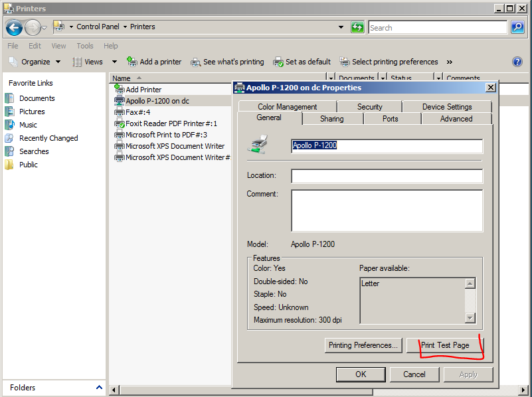The image size is (532, 397).
Task: Click Select printing preferences in the toolbar
Action: click(389, 62)
